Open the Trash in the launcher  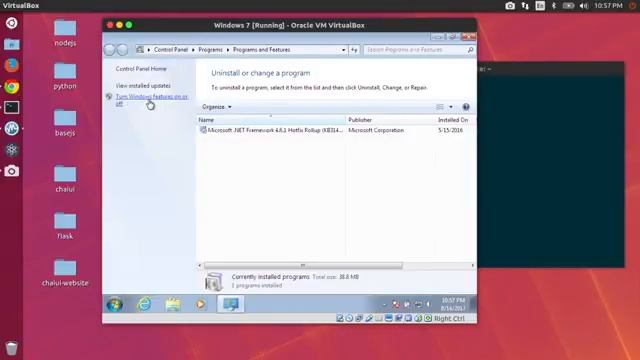[x=11, y=348]
